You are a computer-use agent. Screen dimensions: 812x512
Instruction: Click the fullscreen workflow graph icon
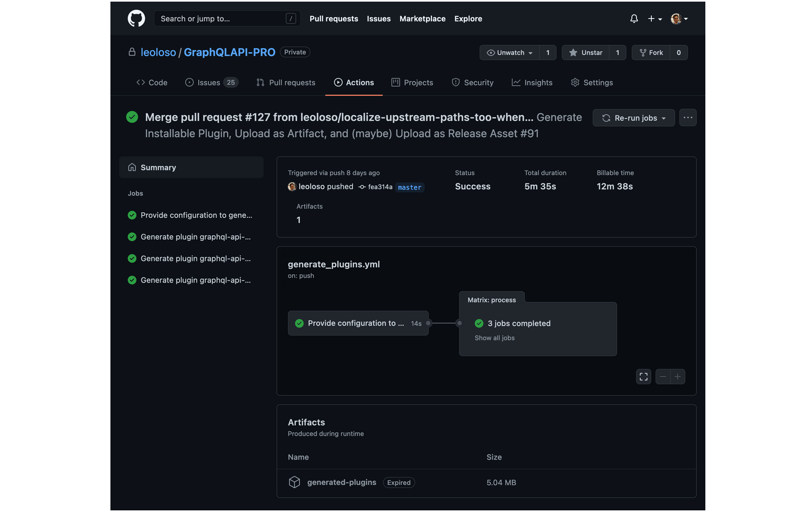[x=643, y=377]
